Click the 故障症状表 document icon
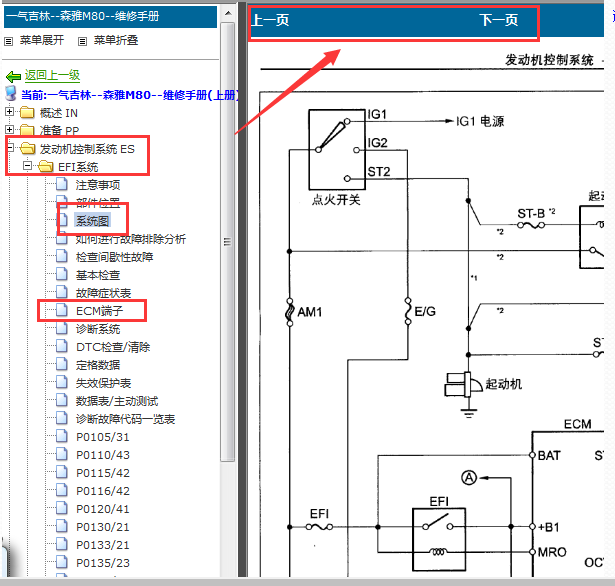 click(x=62, y=292)
